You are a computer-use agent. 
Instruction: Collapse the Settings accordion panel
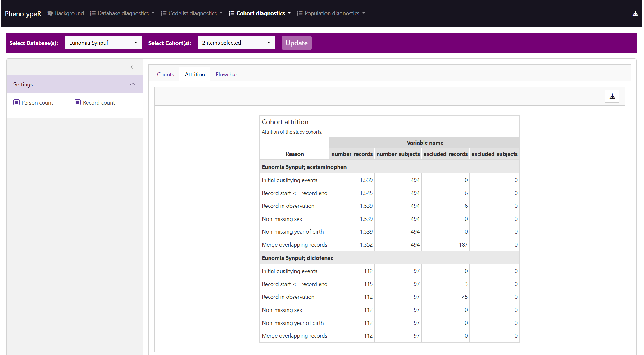tap(133, 84)
